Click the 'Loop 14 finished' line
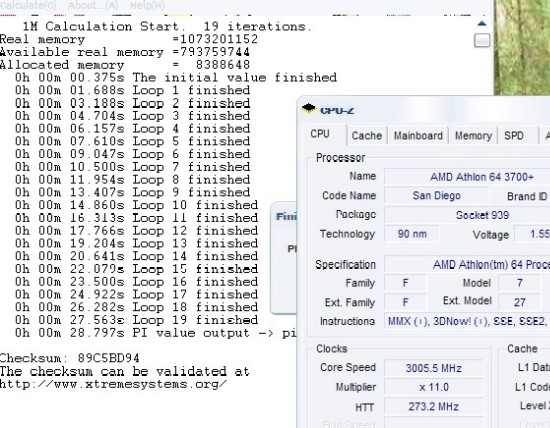The image size is (550, 428). 136,256
